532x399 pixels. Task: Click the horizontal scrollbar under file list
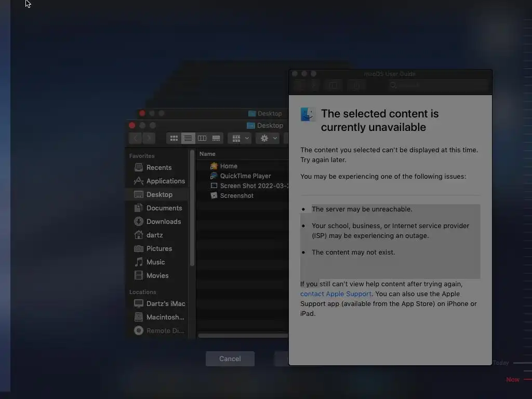[243, 336]
